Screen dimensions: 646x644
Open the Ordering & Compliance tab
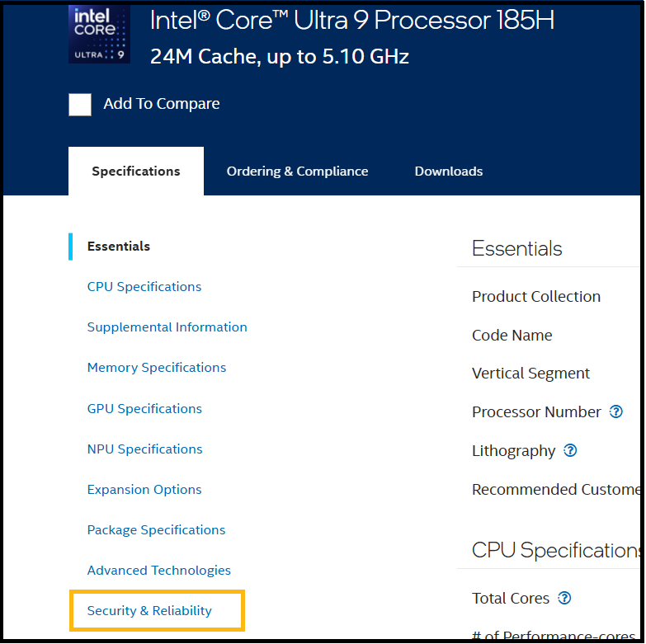pos(297,172)
